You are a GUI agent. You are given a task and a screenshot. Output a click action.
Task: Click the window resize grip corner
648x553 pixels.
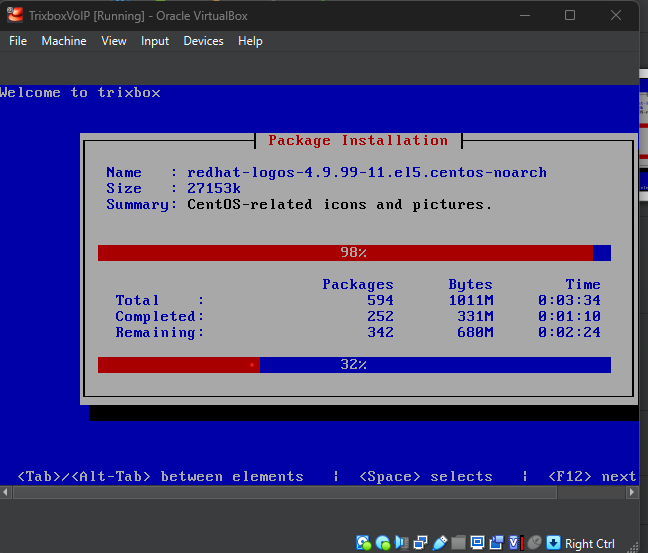pos(633,546)
